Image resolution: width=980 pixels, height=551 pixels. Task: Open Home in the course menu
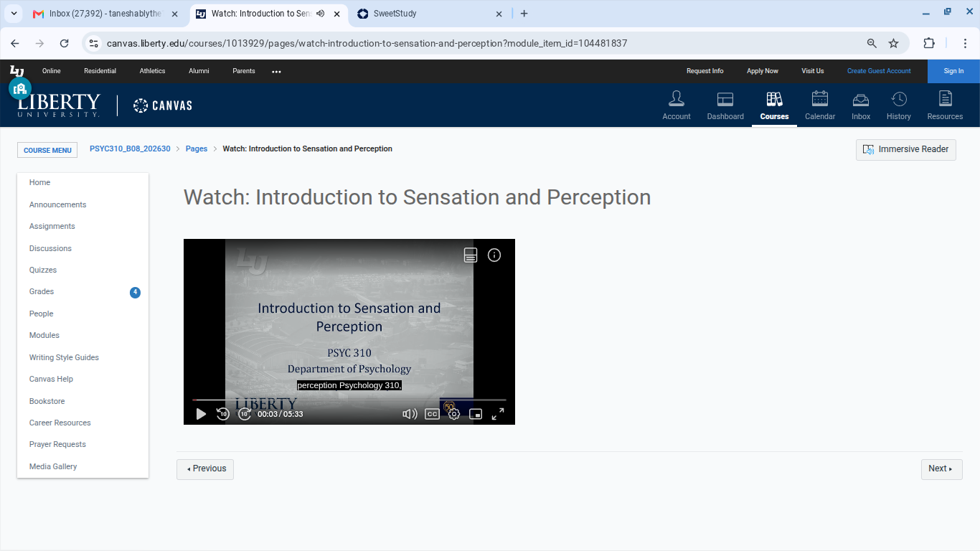39,182
